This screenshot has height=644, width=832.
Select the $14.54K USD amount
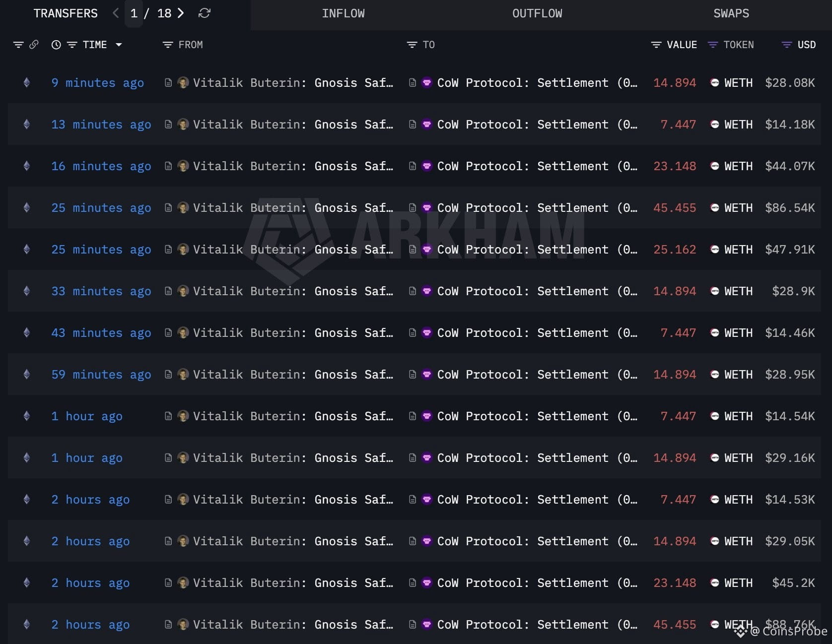click(790, 416)
